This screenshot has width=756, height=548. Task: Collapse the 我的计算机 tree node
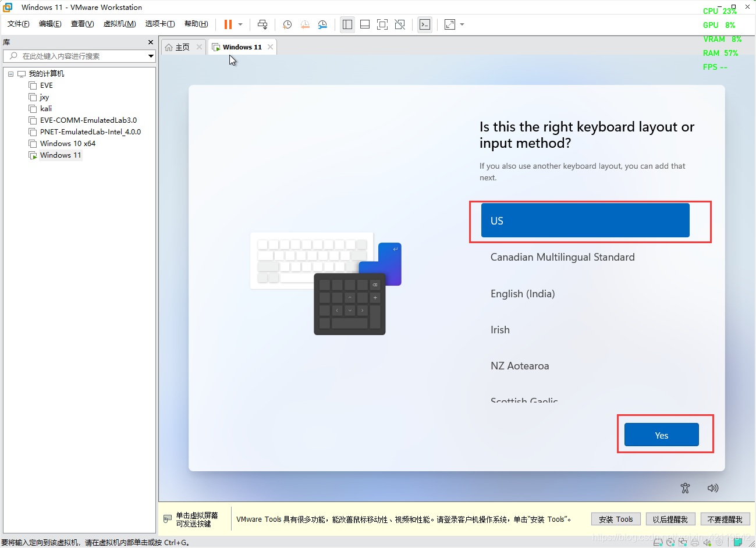coord(10,74)
